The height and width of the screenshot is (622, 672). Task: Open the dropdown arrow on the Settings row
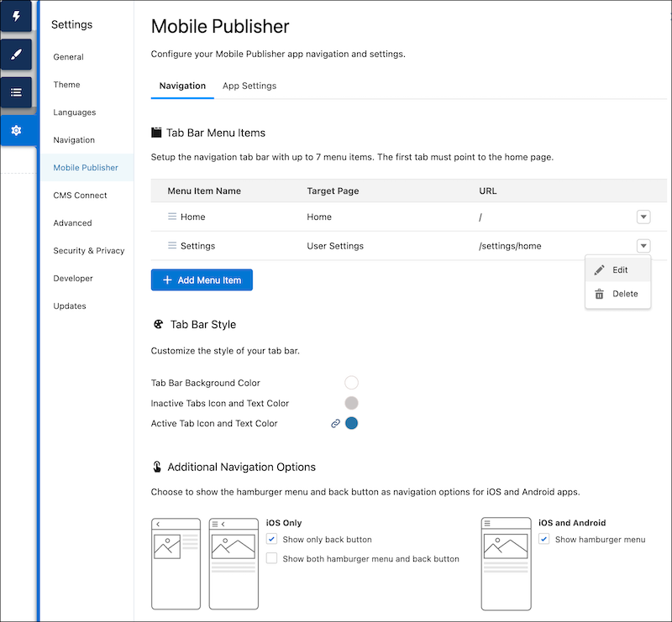[x=643, y=245]
